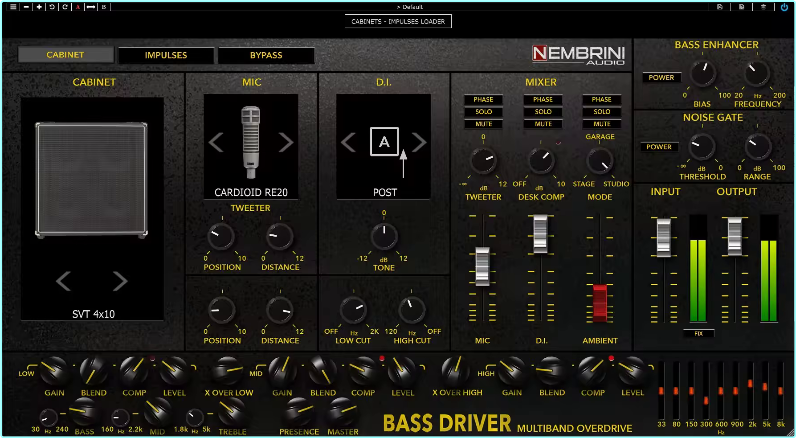This screenshot has height=438, width=796.
Task: Toggle SOLO above the MODE knob
Action: (x=602, y=112)
